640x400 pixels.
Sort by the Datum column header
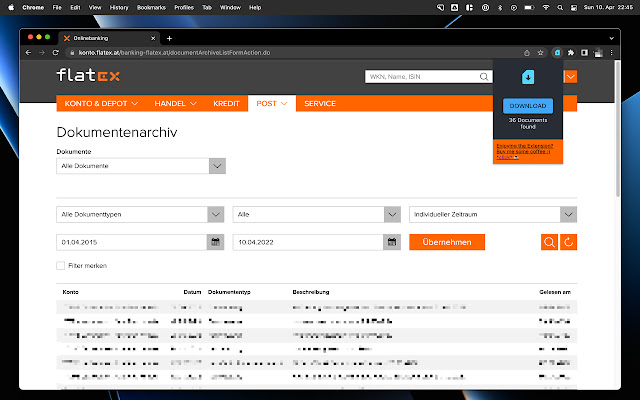pyautogui.click(x=192, y=292)
